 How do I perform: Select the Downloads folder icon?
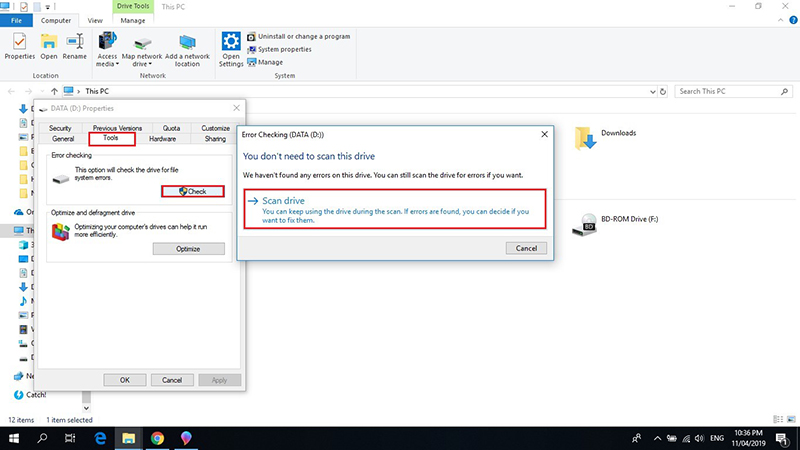point(585,138)
